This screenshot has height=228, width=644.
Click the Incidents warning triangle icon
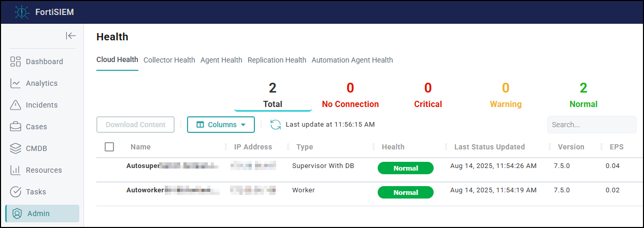tap(16, 105)
